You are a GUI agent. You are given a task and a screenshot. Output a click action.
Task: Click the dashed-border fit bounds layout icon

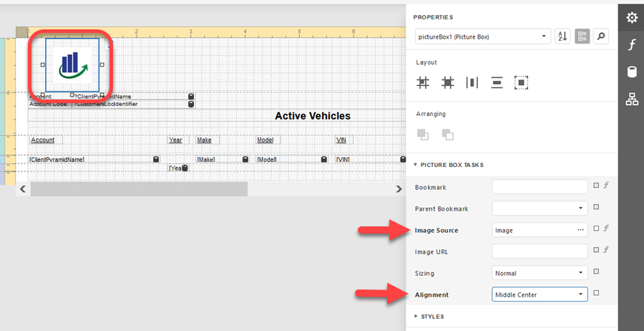[522, 82]
